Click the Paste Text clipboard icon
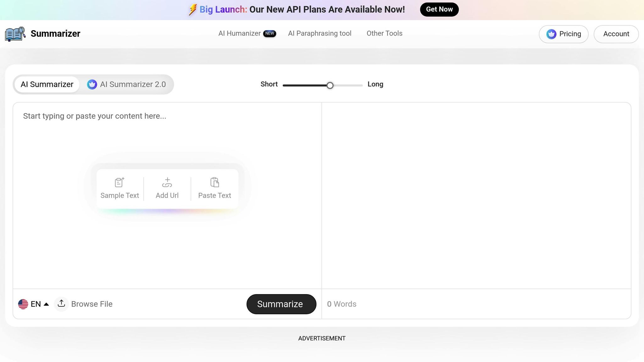This screenshot has width=644, height=362. coord(214,182)
